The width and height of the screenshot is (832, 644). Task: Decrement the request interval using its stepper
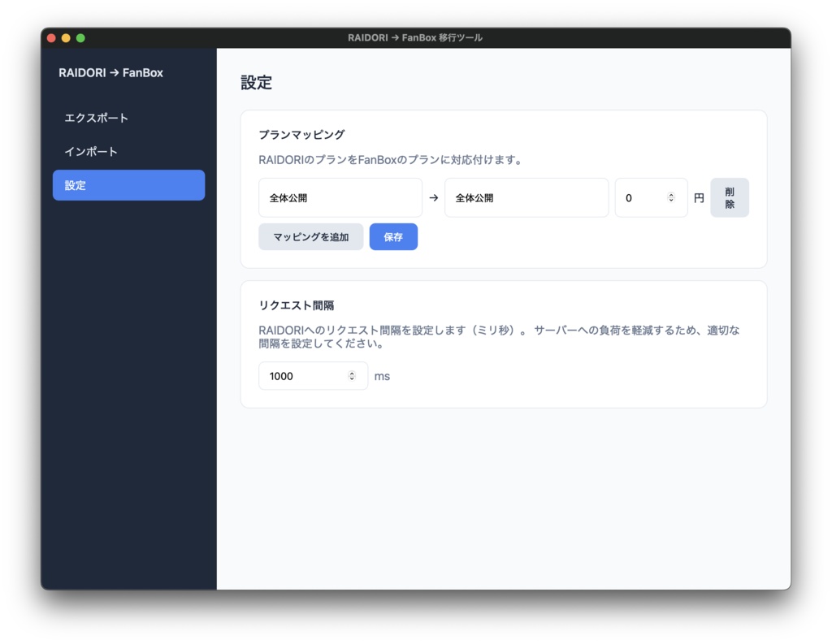tap(351, 379)
